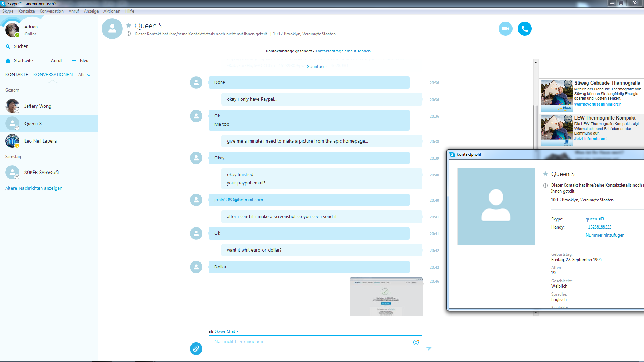Click the Neu plus icon
Screen dimensions: 644x362
pyautogui.click(x=74, y=60)
